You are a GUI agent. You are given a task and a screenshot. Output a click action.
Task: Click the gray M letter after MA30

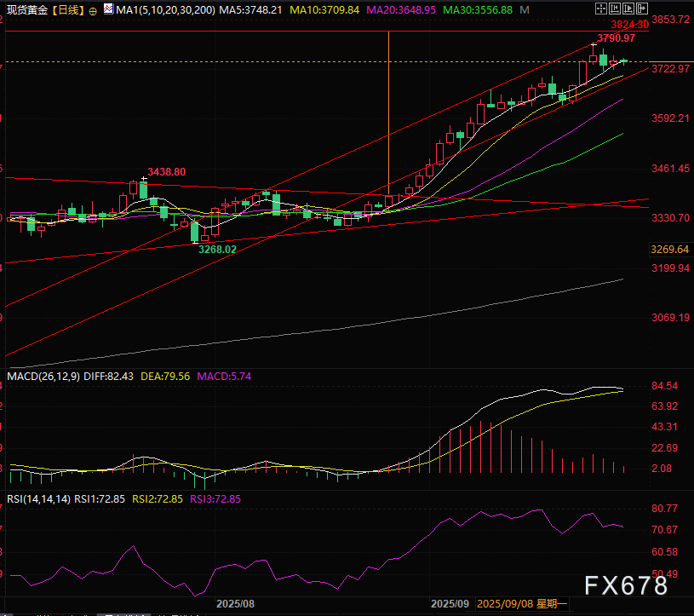(x=523, y=10)
